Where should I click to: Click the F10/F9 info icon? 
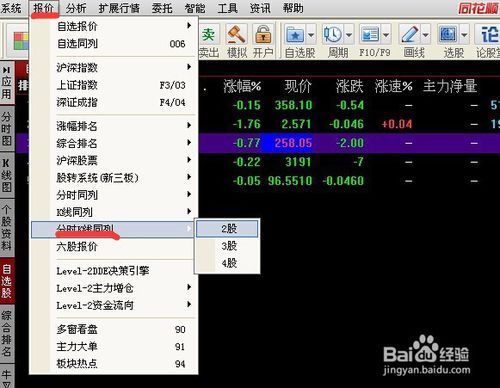[370, 35]
